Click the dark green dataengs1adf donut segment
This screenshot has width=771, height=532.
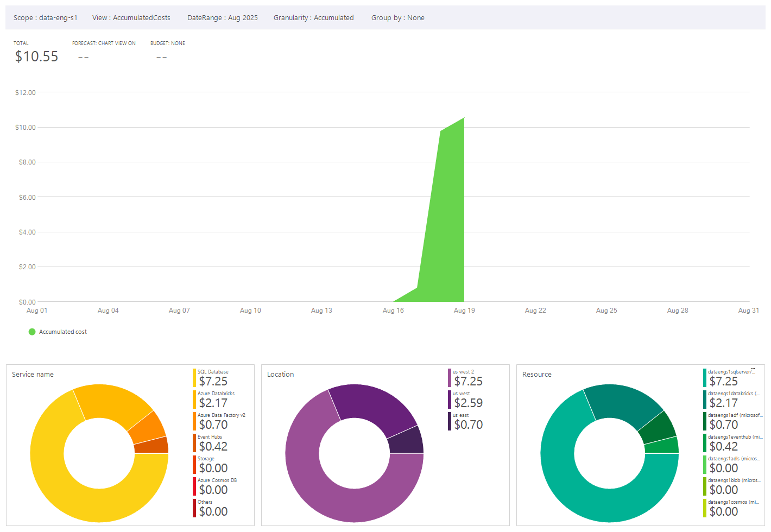tap(657, 428)
